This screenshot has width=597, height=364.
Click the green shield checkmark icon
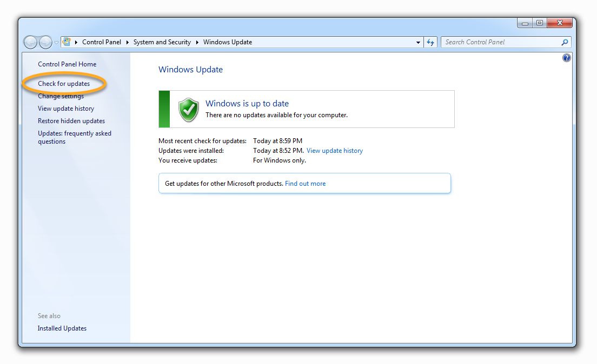(188, 109)
